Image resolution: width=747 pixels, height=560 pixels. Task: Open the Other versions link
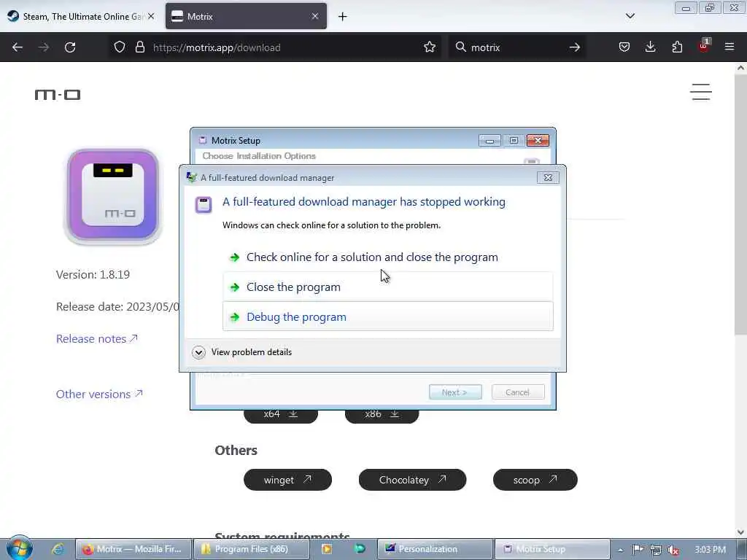click(x=99, y=394)
